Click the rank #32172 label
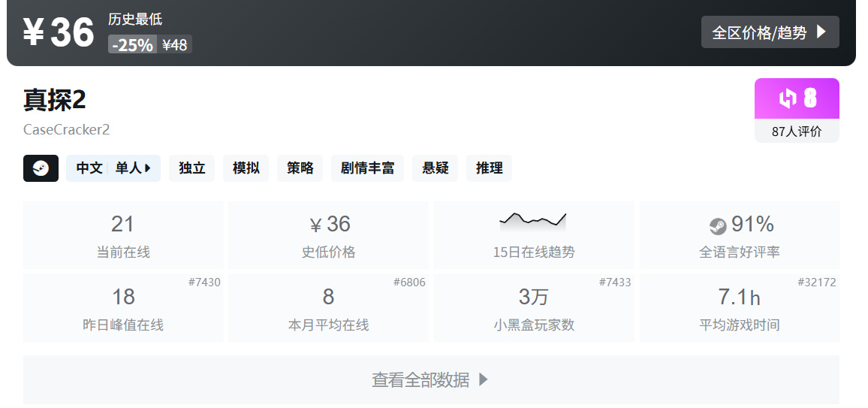The width and height of the screenshot is (868, 408). (817, 283)
